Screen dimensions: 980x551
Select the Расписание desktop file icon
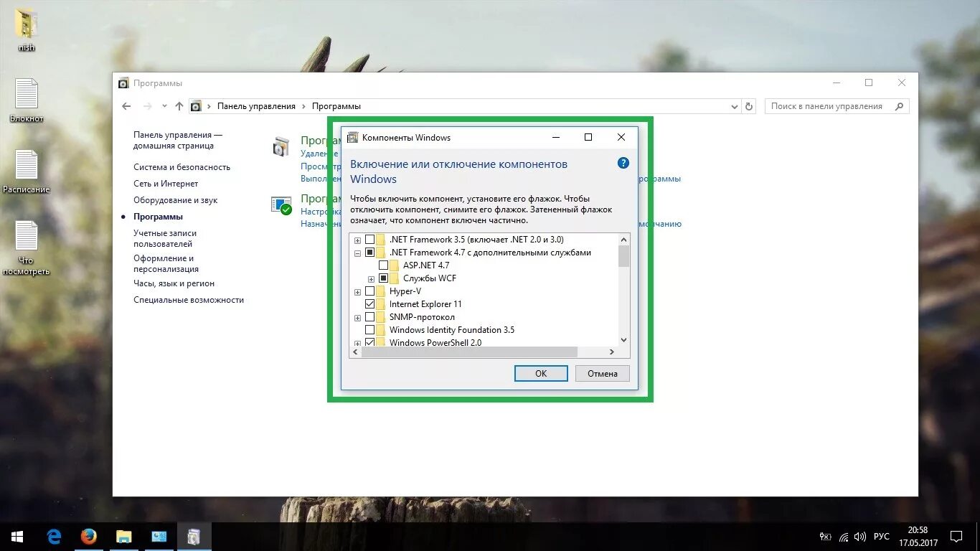(x=27, y=171)
